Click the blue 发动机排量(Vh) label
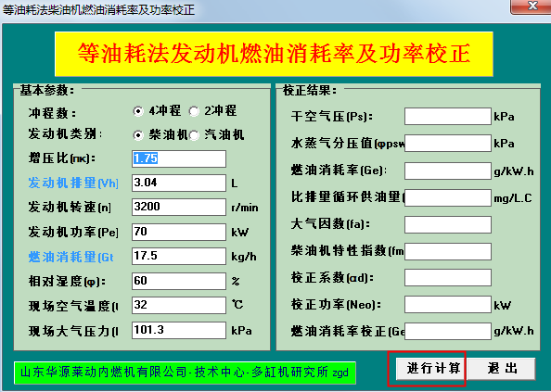The width and height of the screenshot is (551, 392). coord(73,183)
